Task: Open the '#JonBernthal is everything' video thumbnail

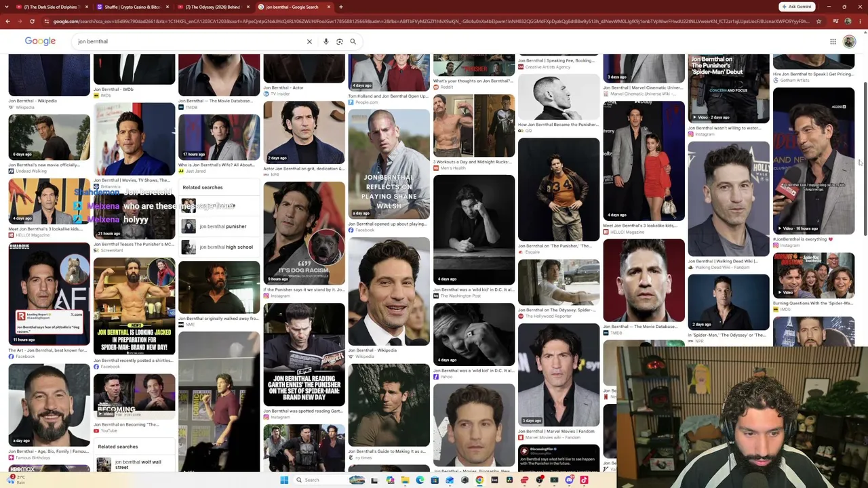Action: pos(814,161)
